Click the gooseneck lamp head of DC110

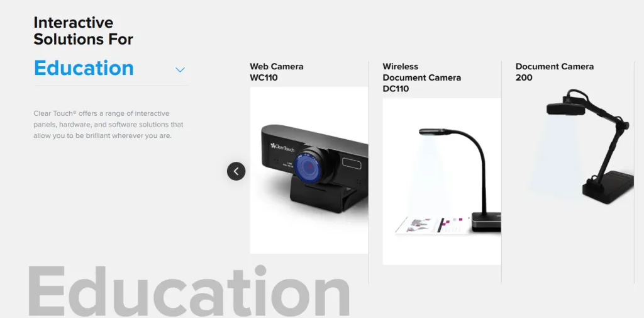(x=433, y=132)
